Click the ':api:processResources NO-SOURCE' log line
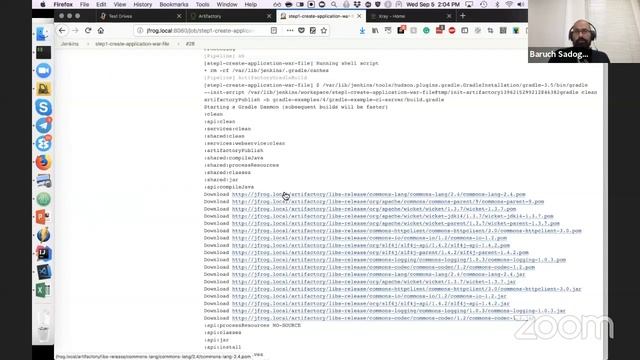640x360 pixels. (252, 325)
